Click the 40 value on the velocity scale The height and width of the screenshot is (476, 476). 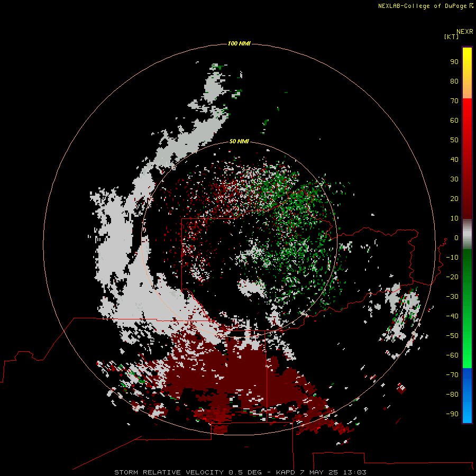454,159
